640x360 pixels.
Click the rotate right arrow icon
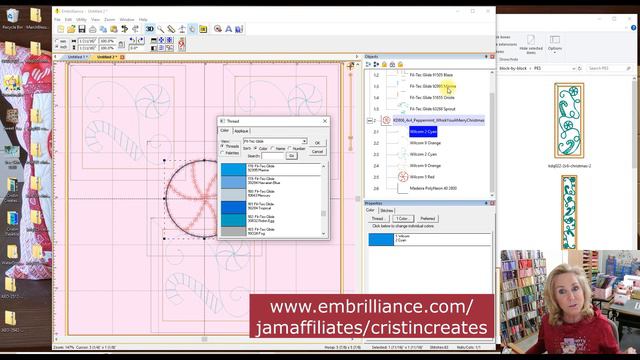140,40
